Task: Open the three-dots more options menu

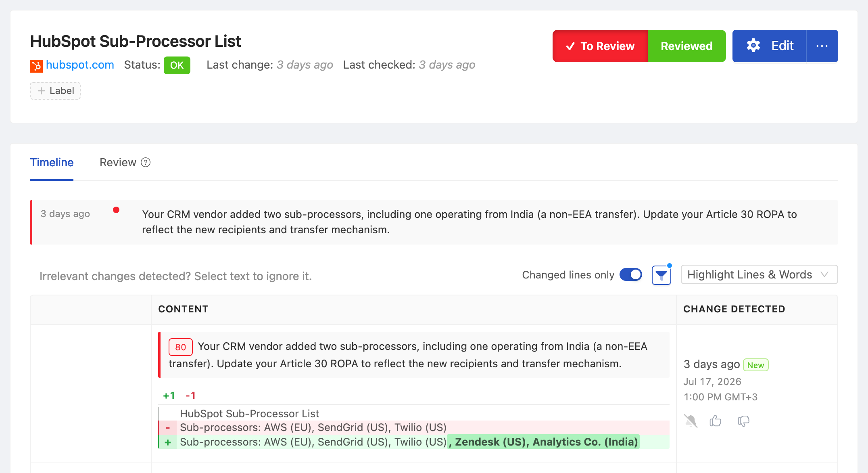Action: coord(822,46)
